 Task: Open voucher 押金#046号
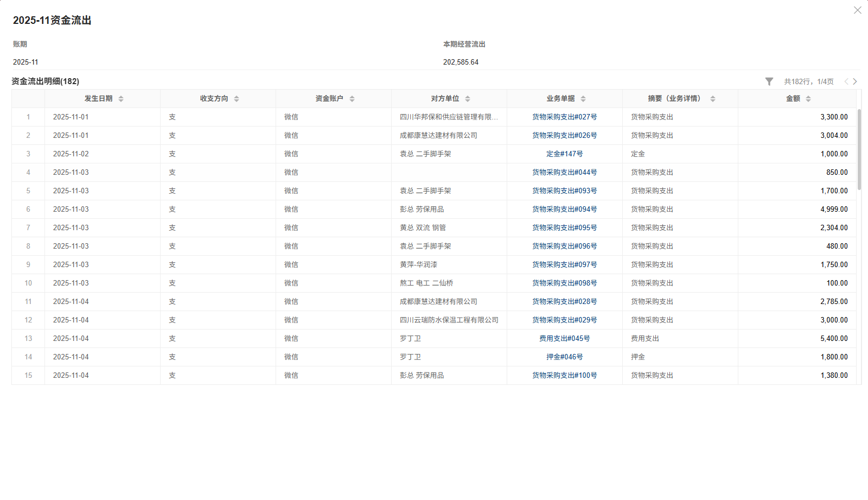(564, 357)
